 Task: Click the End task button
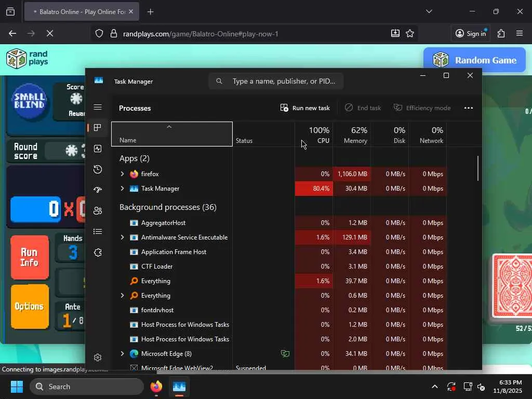pyautogui.click(x=363, y=108)
